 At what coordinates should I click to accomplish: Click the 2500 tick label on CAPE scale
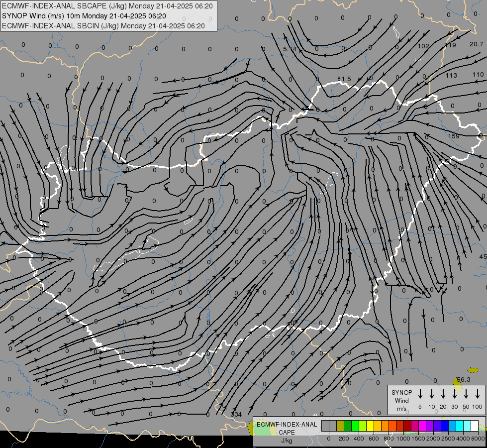tap(448, 439)
